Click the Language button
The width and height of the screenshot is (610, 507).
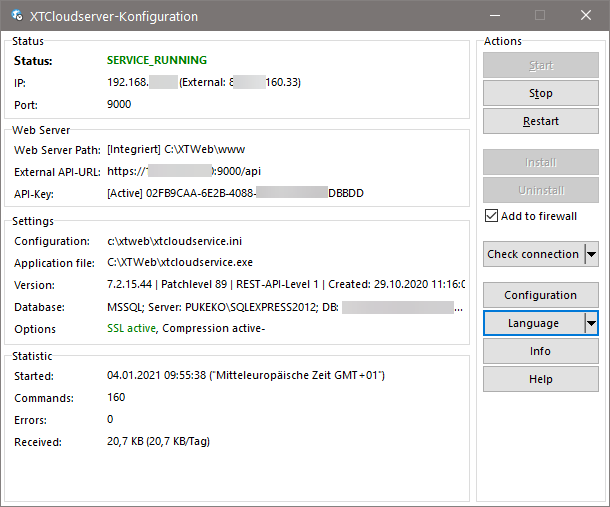532,323
